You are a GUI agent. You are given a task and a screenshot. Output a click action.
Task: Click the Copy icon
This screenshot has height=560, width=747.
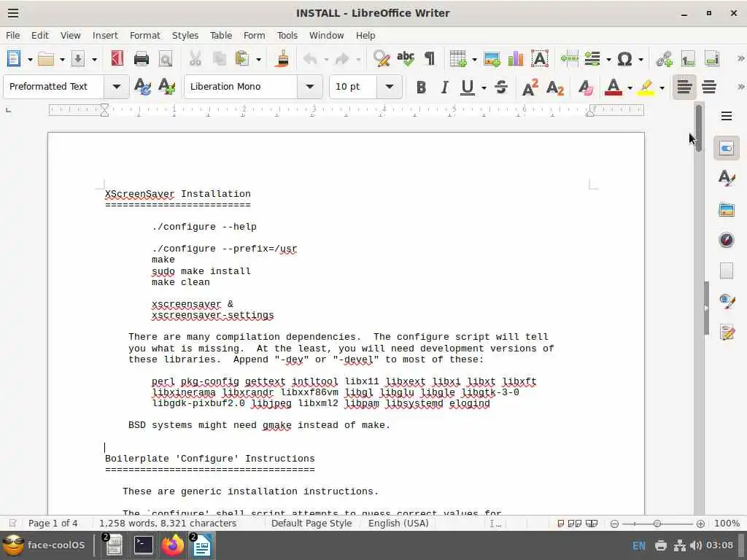click(219, 59)
